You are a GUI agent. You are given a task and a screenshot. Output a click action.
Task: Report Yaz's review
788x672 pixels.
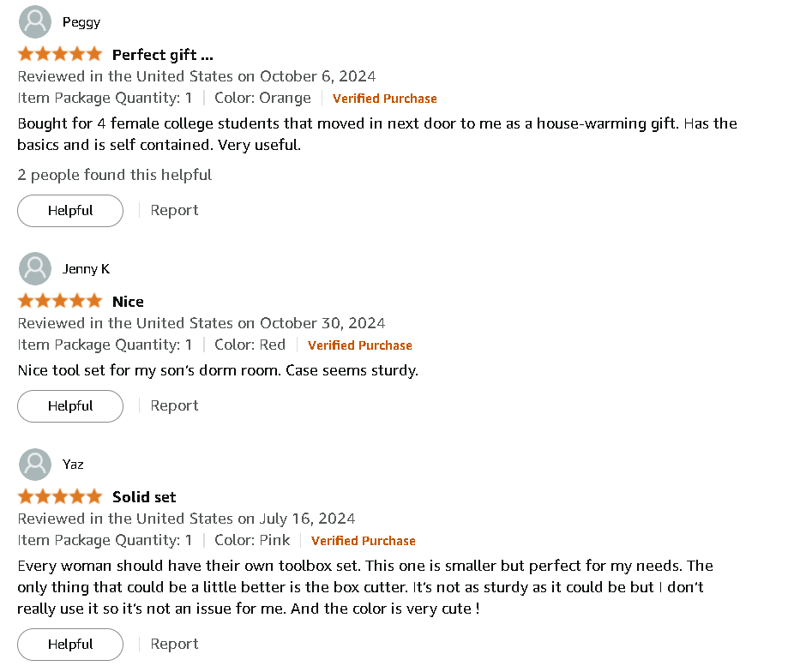[x=174, y=644]
